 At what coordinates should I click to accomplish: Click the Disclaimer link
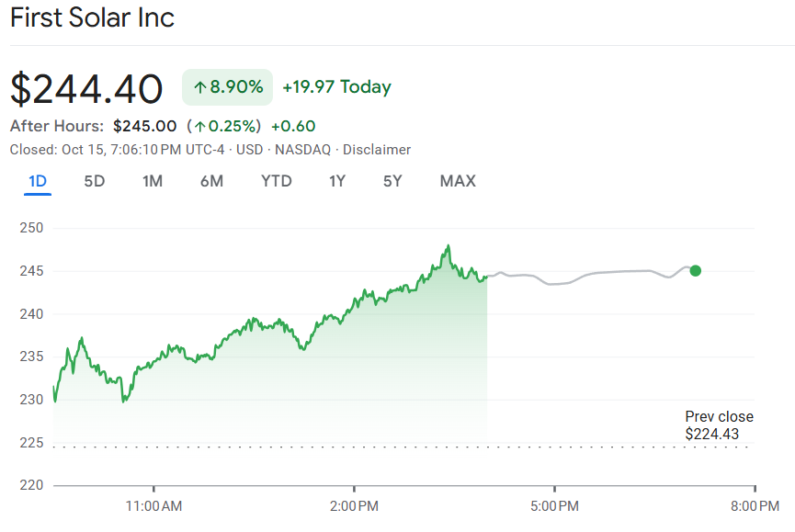tap(377, 150)
